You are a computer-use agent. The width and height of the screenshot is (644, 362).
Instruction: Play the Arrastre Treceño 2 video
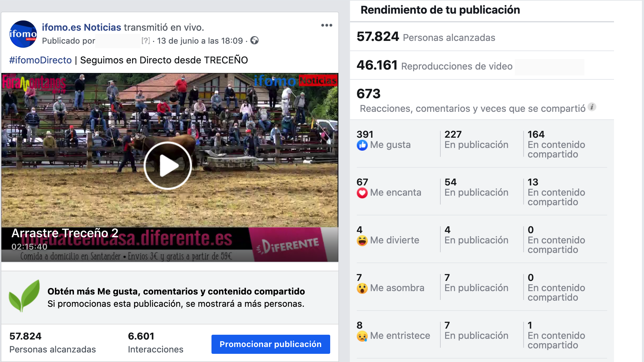(168, 166)
